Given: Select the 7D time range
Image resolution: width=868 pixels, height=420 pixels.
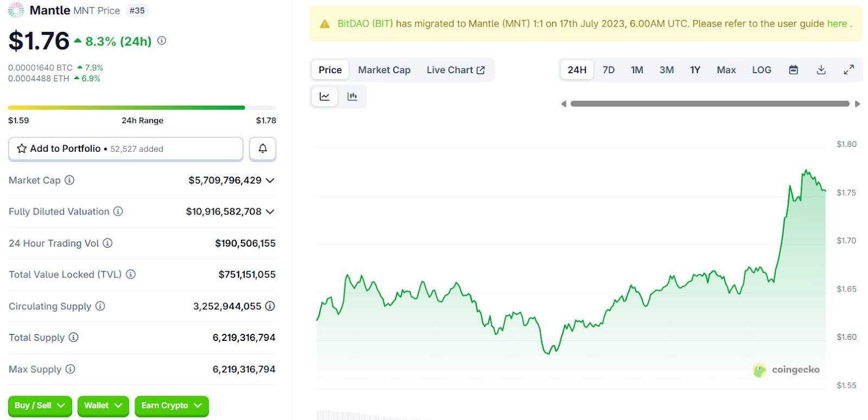Looking at the screenshot, I should (608, 70).
